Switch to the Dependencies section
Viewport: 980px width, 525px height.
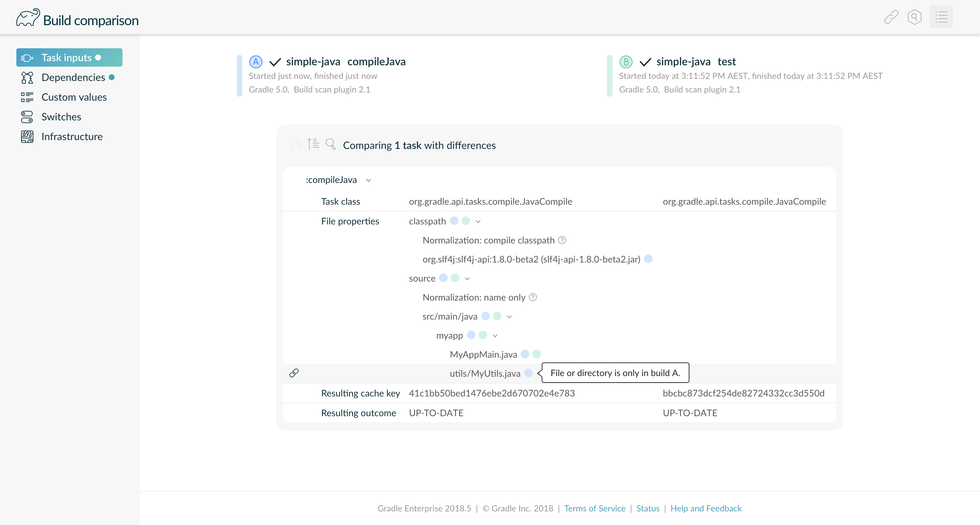click(73, 77)
